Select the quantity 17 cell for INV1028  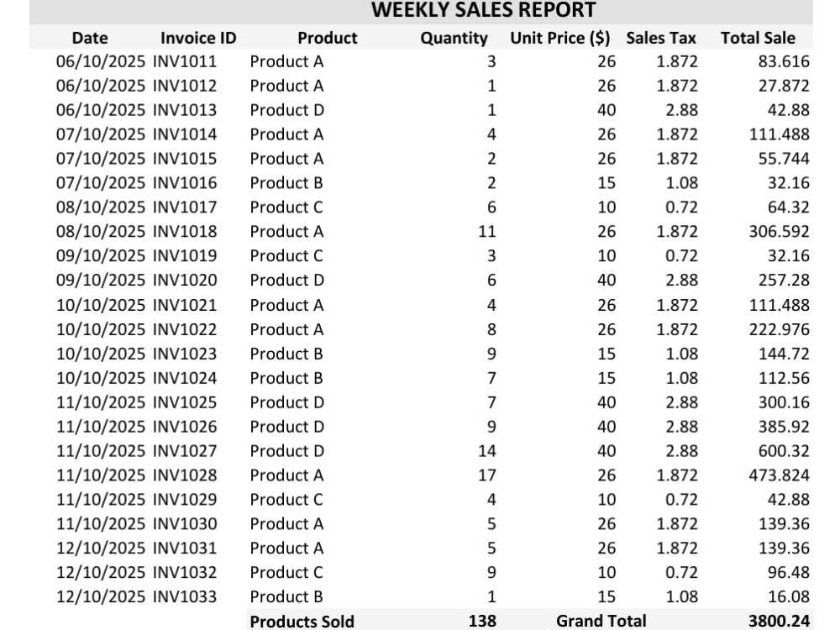[x=486, y=475]
